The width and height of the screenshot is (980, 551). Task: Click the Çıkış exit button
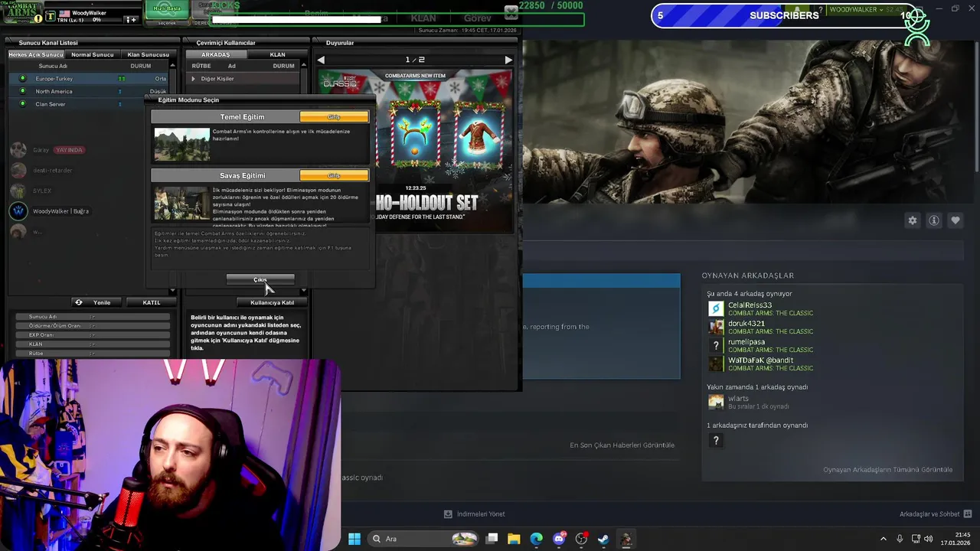[x=260, y=279]
